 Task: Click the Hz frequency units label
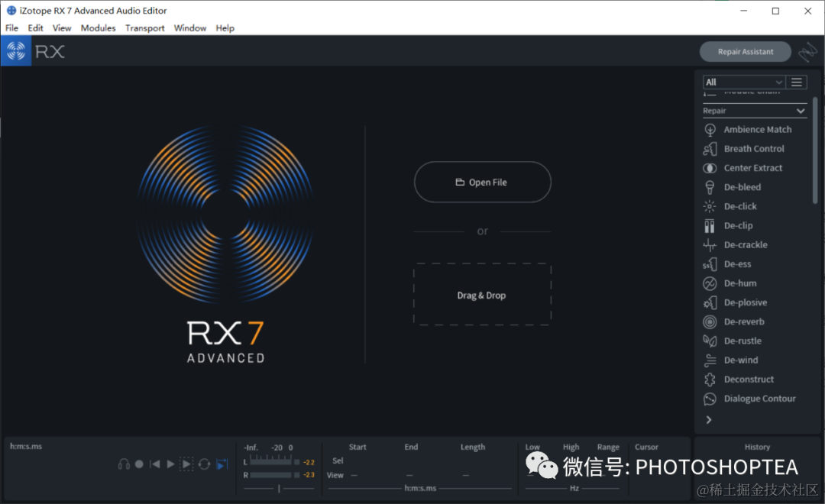pyautogui.click(x=574, y=488)
